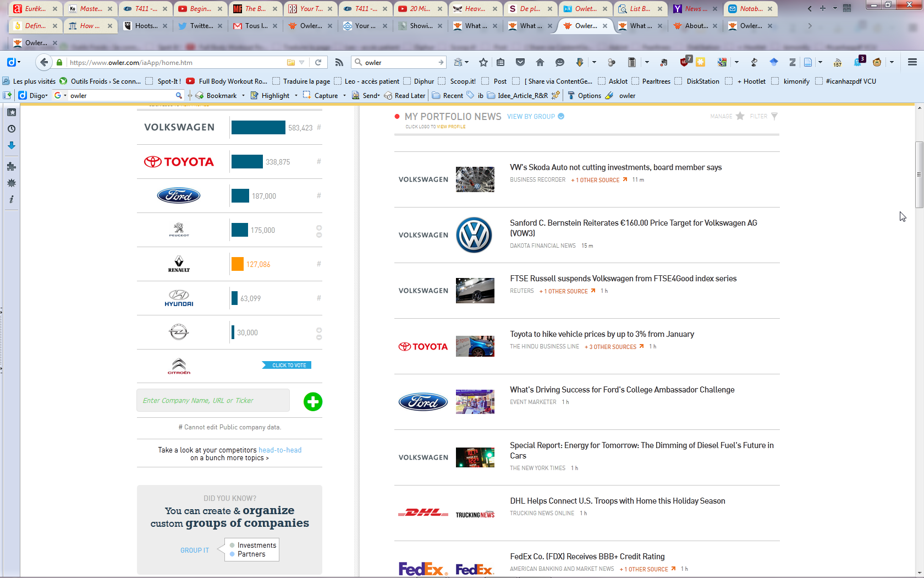The width and height of the screenshot is (924, 578).
Task: Open Toyota logo in competitor list
Action: pos(179,162)
